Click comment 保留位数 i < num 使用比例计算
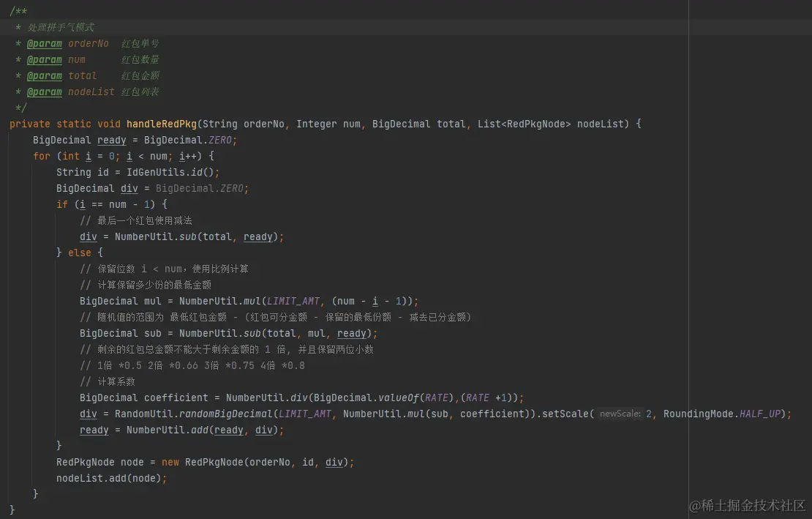 pos(164,269)
